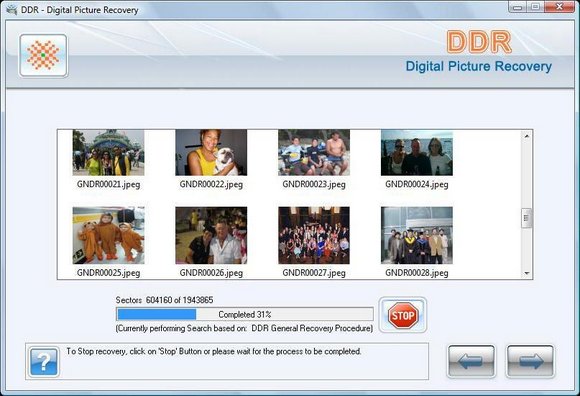580x396 pixels.
Task: Click the GNDR00027.jpeg file name
Action: pyautogui.click(x=314, y=273)
